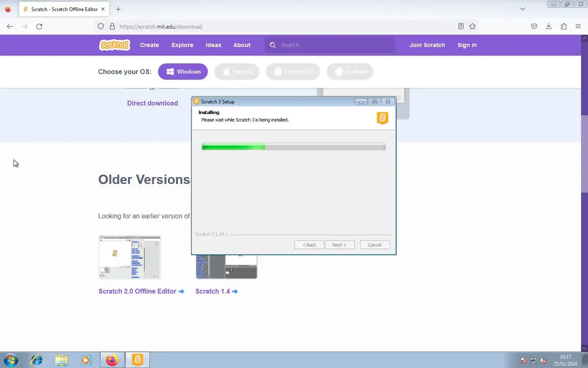
Task: Show downloads via the download arrow icon
Action: click(549, 27)
